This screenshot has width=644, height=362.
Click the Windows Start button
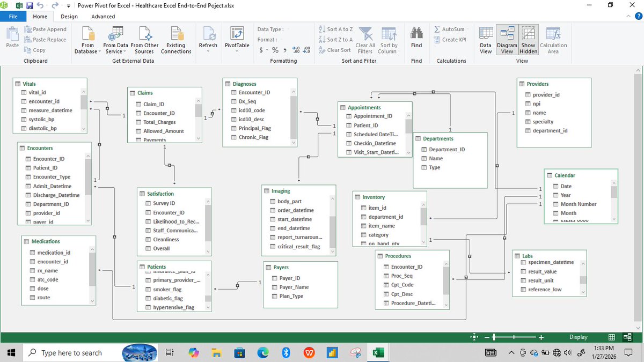pyautogui.click(x=12, y=353)
